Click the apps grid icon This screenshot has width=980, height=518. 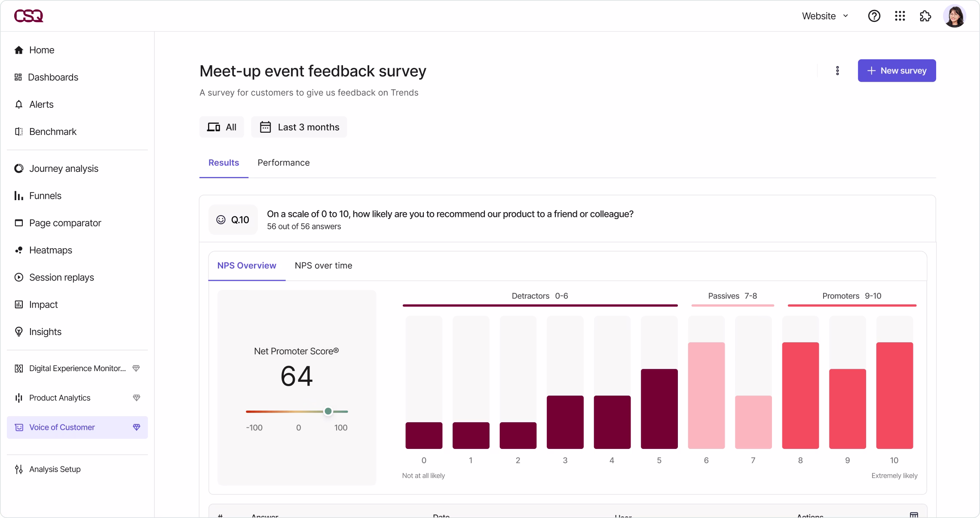(x=900, y=16)
